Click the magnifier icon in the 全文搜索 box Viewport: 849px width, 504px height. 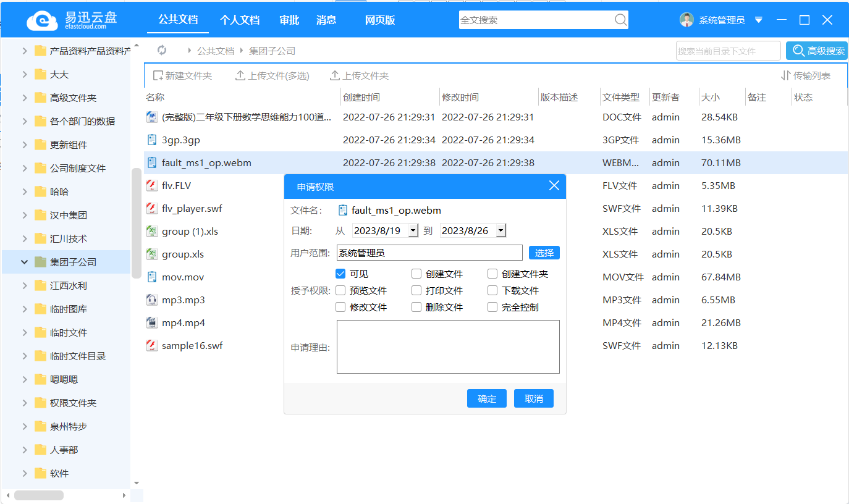pyautogui.click(x=620, y=20)
